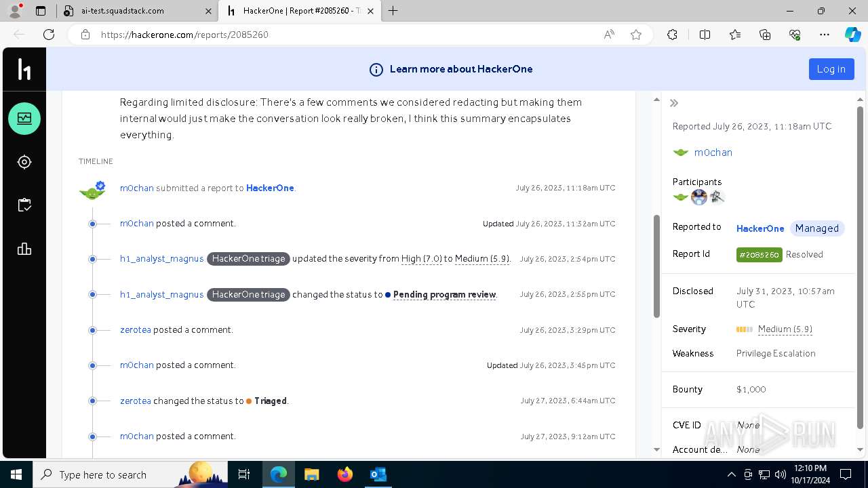Click main page scrollbar up arrow
Viewport: 868px width, 488px height.
656,100
